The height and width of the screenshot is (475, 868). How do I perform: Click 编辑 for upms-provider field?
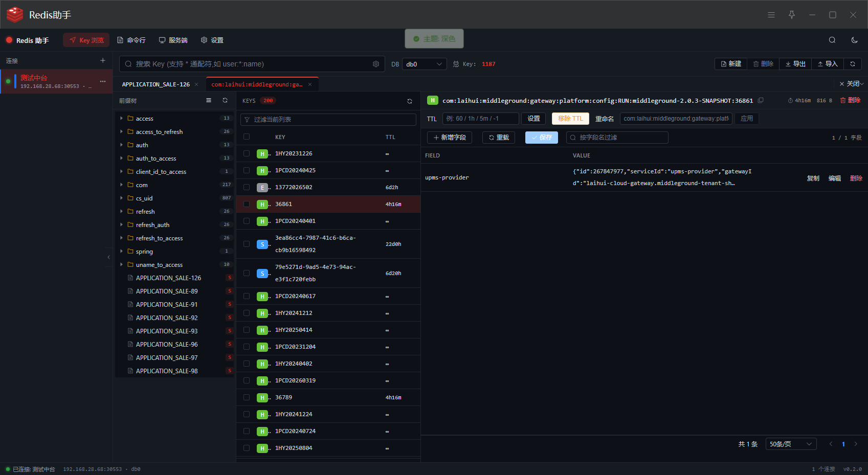[x=835, y=178]
